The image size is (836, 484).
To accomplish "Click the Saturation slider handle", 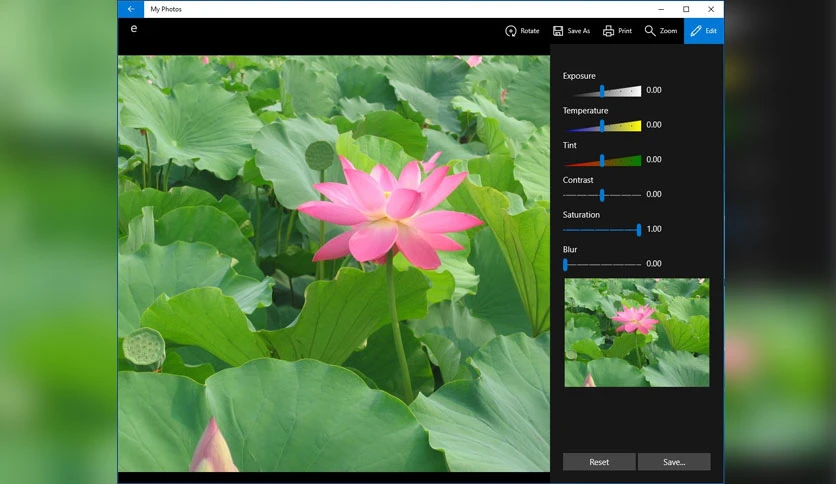I will pyautogui.click(x=639, y=230).
